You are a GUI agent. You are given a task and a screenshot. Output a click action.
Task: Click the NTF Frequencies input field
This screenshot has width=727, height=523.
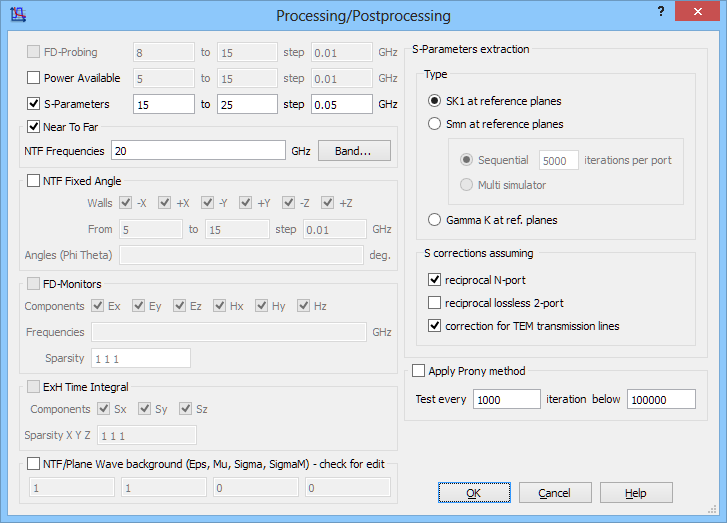[x=198, y=151]
